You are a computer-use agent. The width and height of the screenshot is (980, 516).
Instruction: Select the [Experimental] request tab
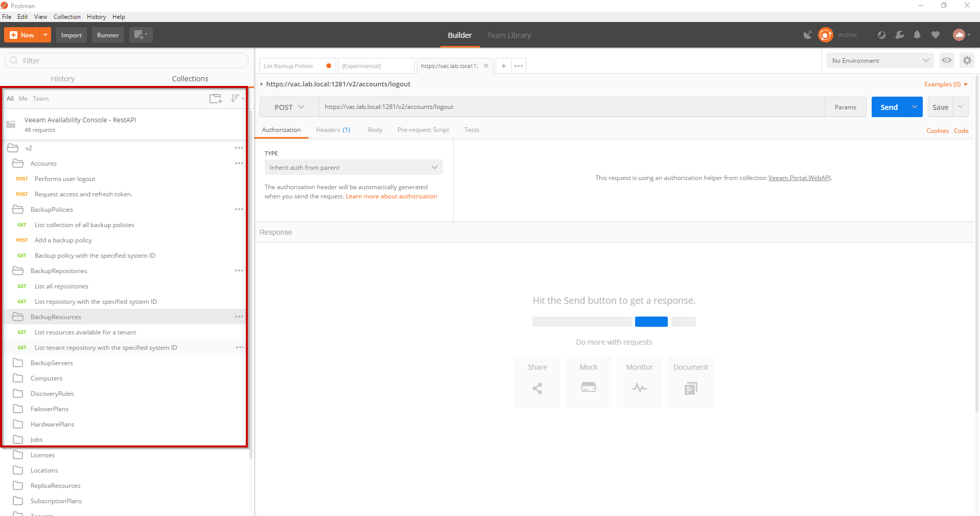point(376,65)
